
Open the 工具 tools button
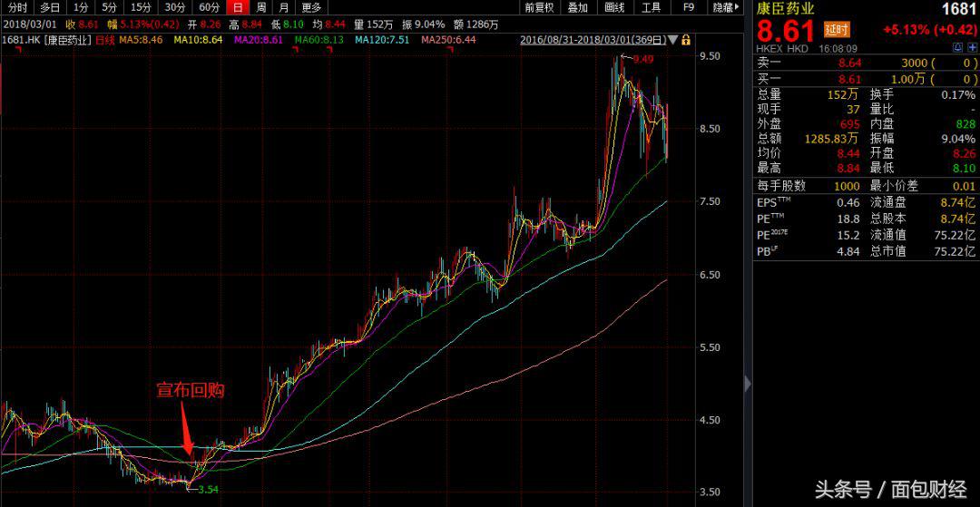651,7
